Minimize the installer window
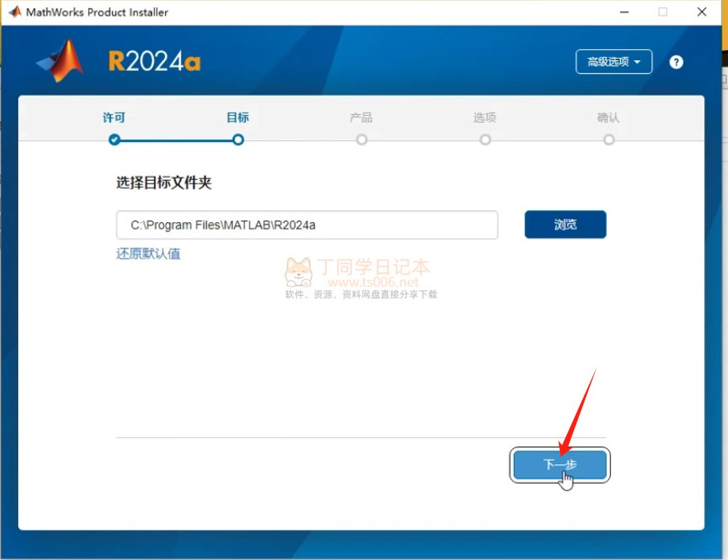 [624, 12]
